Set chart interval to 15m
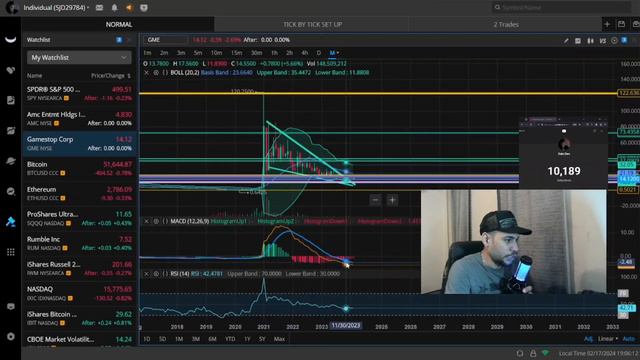 point(236,53)
